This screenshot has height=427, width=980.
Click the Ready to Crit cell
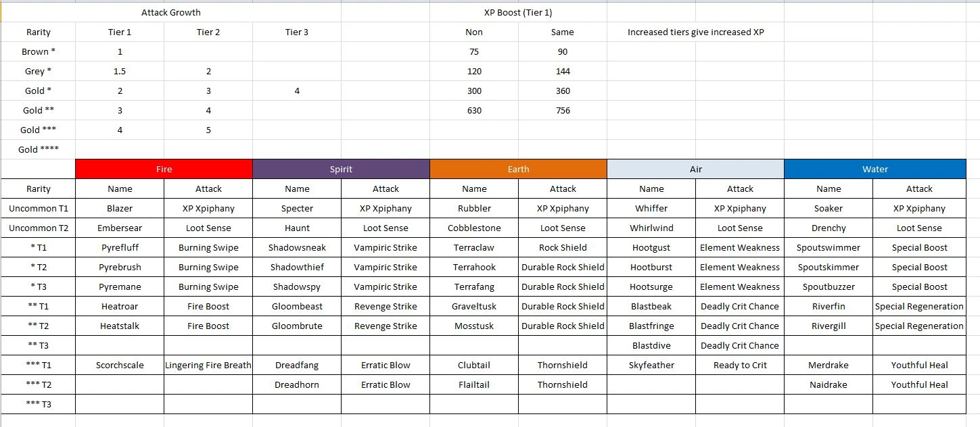pos(740,366)
